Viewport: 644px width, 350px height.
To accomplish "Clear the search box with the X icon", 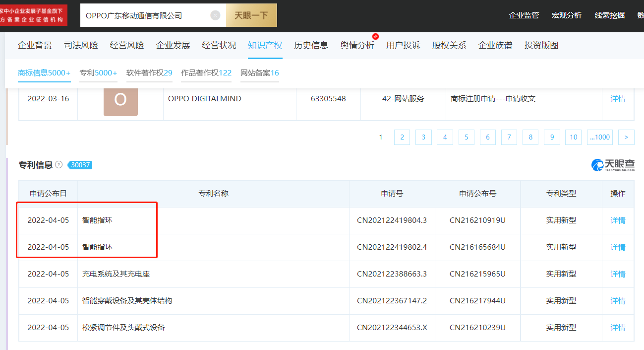I will 215,15.
